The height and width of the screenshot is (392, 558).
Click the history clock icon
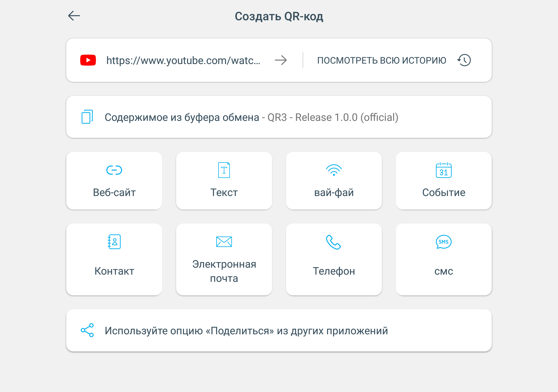(x=464, y=60)
